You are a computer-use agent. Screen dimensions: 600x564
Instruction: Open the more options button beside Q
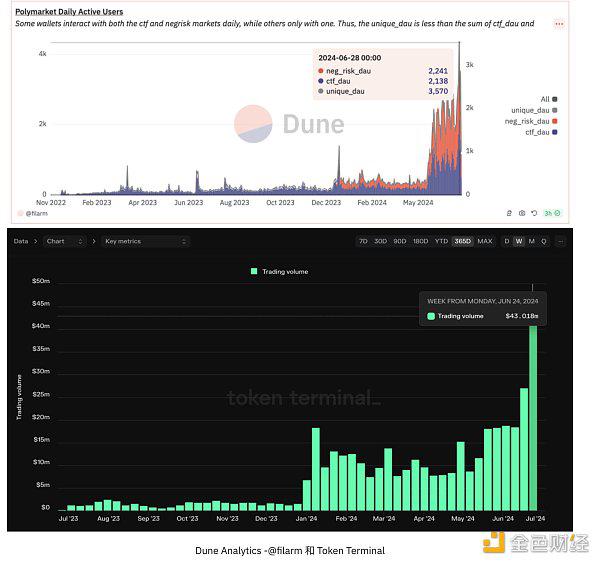click(561, 241)
